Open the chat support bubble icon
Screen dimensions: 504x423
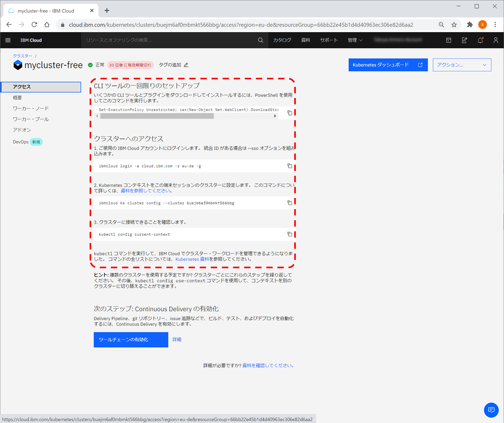tap(491, 410)
